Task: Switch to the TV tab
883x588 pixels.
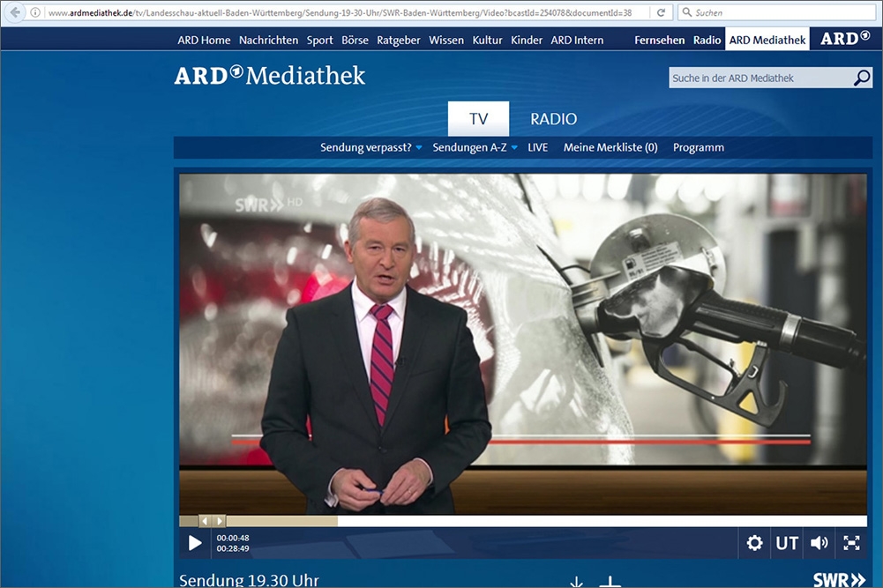Action: pos(479,119)
